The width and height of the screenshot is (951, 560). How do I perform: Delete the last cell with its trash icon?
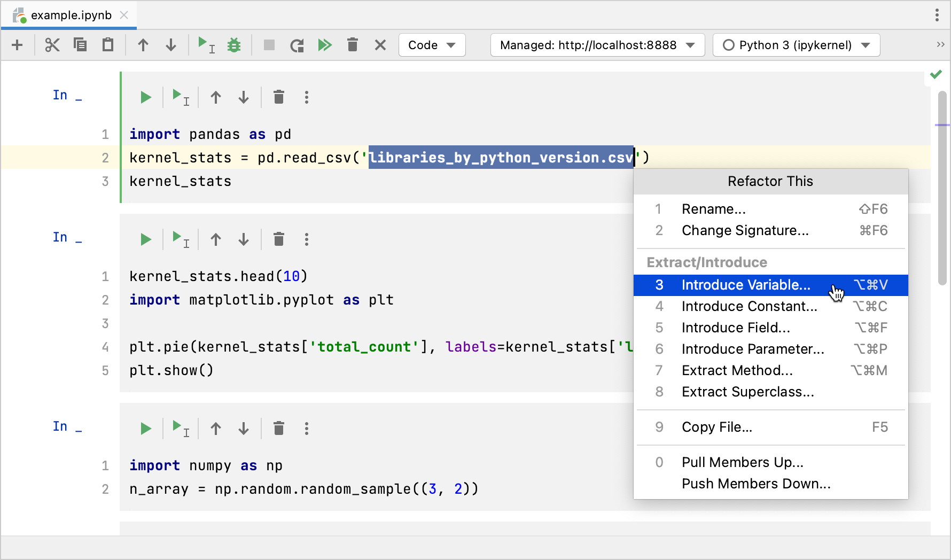click(278, 428)
